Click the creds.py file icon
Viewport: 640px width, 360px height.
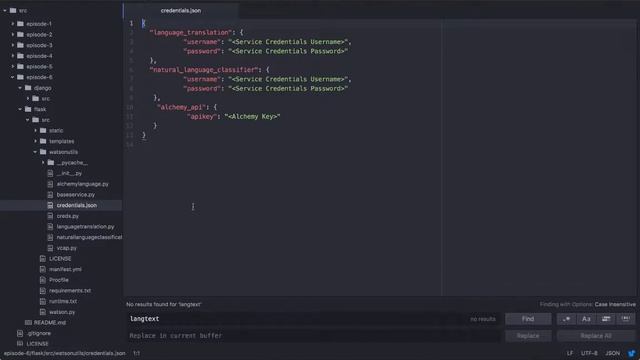51,216
